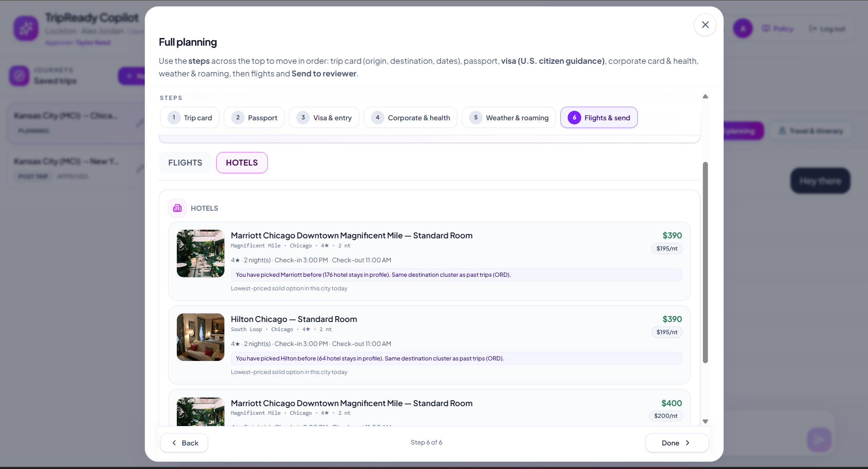This screenshot has width=868, height=469.
Task: Select the $390 Marriott Chicago Downtown Magnificent Mile title
Action: [351, 236]
